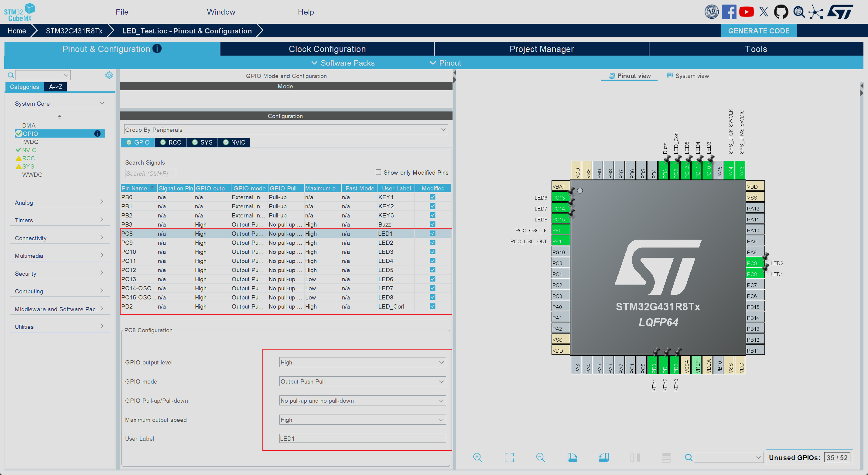Open the YouTube icon link
This screenshot has height=475, width=868.
click(746, 12)
